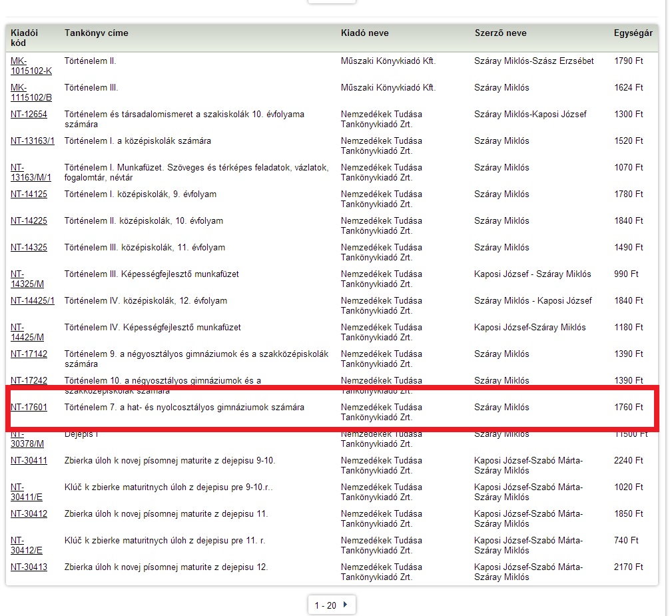Click the 1 - 20 pagination control

point(326,605)
